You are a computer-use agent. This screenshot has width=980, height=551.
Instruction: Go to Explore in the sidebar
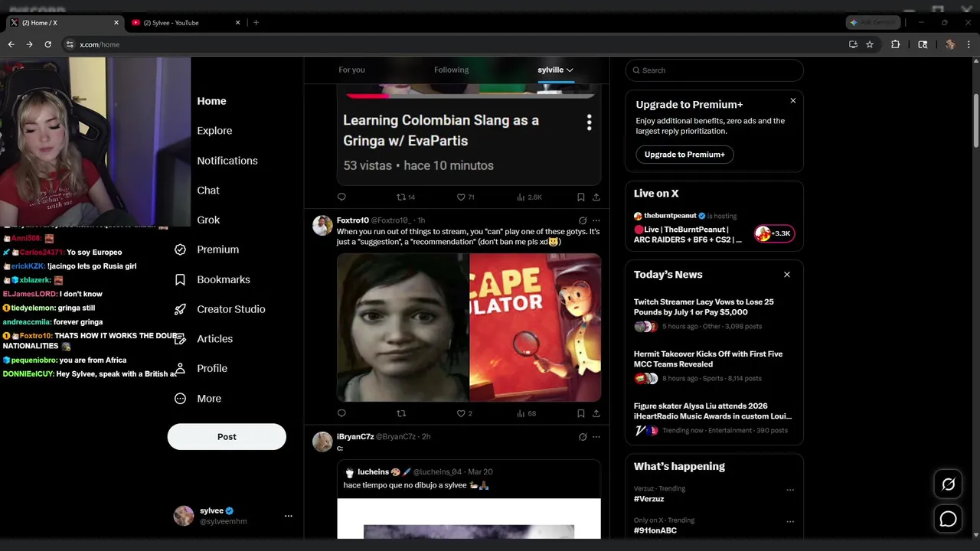[x=214, y=131]
